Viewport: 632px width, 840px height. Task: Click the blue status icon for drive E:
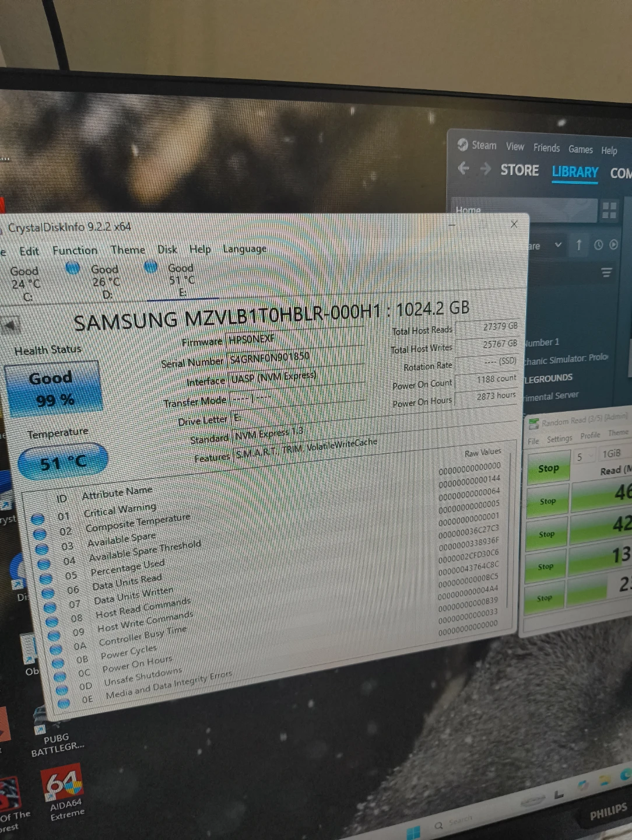tap(150, 267)
